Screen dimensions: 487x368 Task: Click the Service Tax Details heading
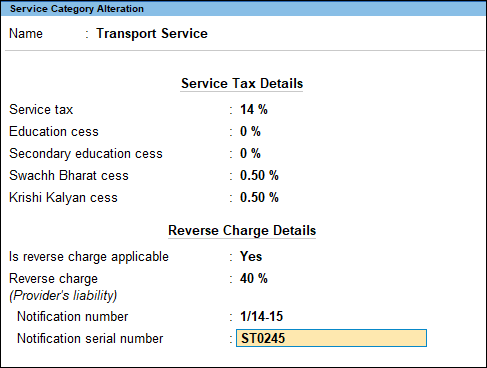click(242, 83)
